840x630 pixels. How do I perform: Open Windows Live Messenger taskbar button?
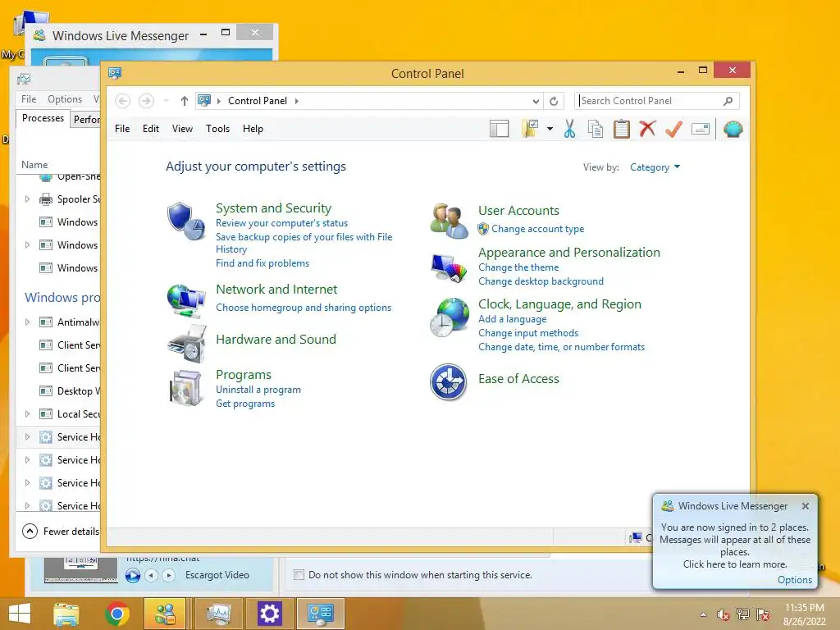click(164, 614)
